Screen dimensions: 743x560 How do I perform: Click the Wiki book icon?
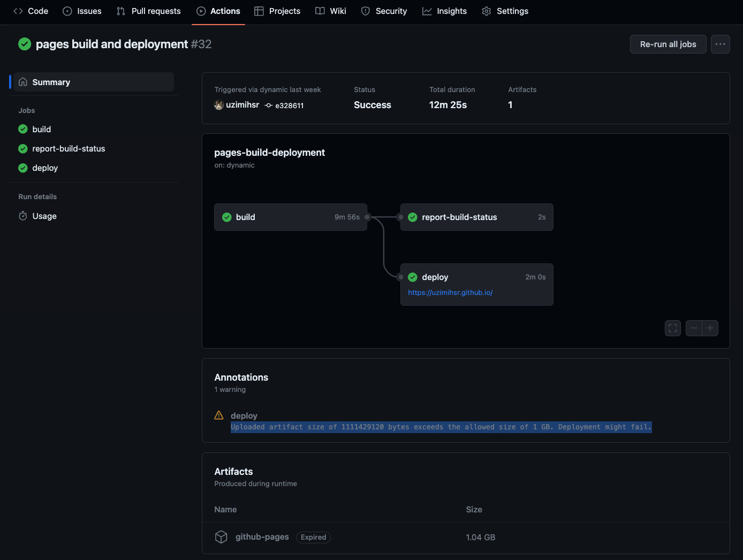click(320, 11)
